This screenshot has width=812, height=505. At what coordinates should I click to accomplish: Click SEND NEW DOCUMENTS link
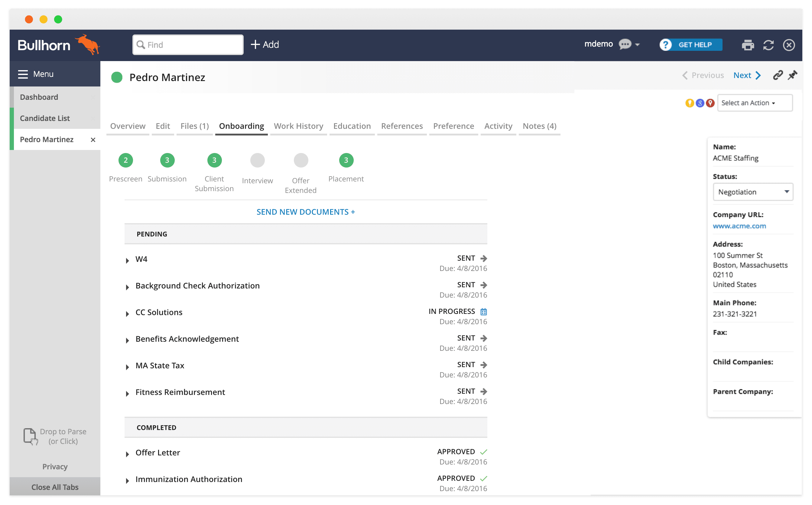coord(306,212)
